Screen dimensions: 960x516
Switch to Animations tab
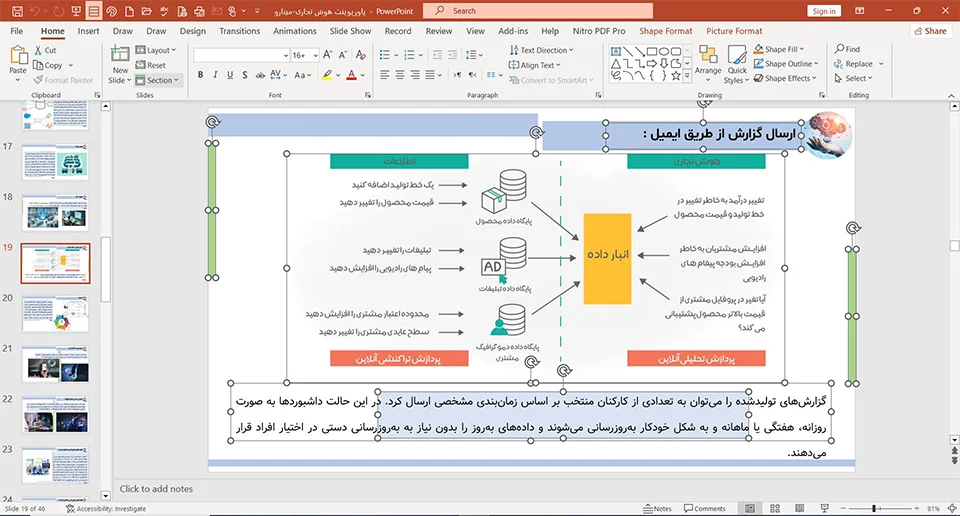click(x=294, y=31)
